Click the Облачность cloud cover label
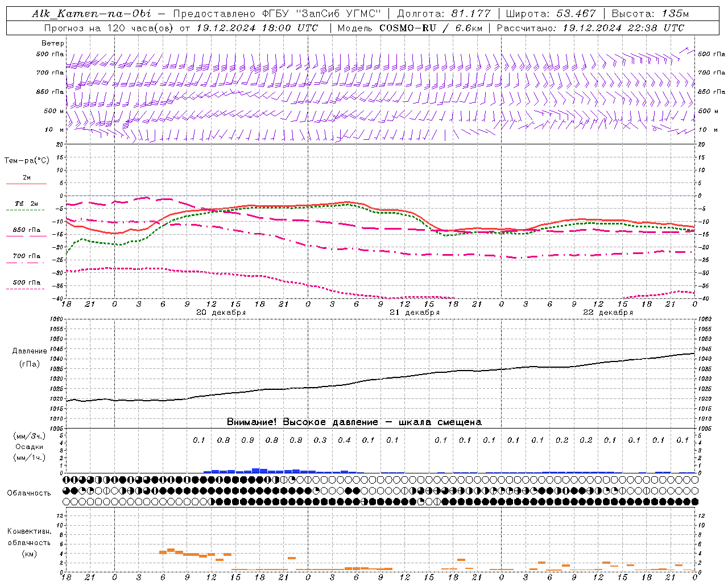This screenshot has height=582, width=728. point(29,493)
